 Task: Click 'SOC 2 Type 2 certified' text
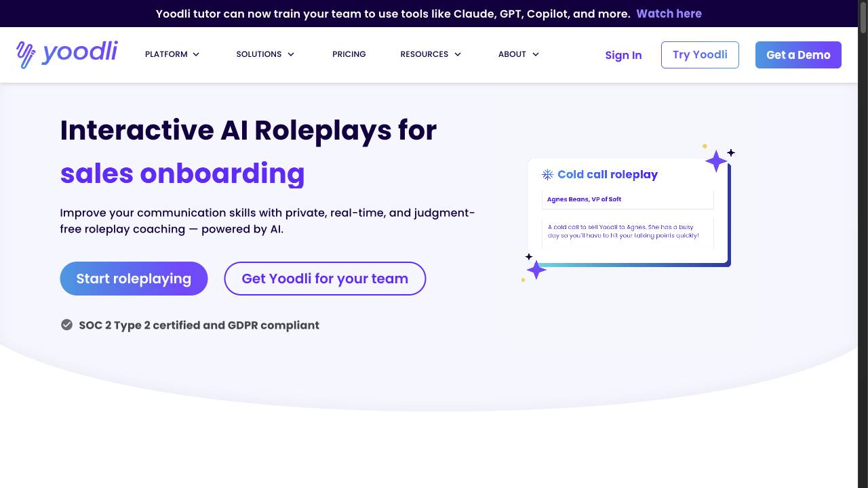tap(139, 325)
